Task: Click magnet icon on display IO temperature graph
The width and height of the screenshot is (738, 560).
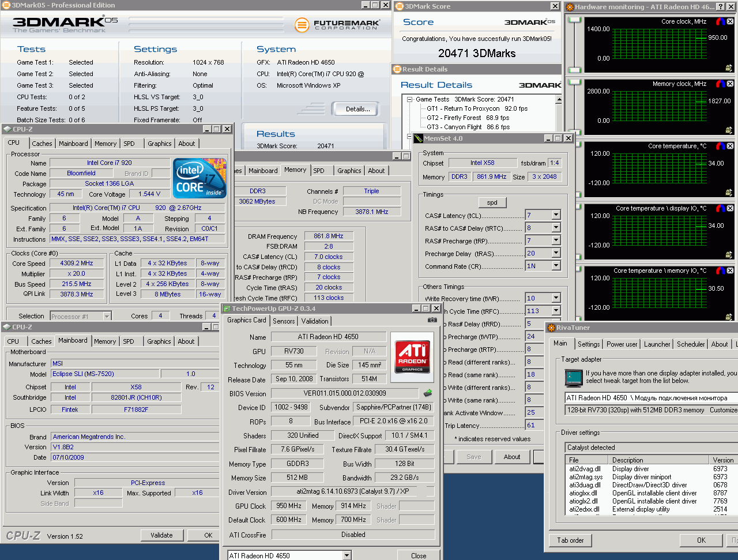Action: (x=720, y=208)
